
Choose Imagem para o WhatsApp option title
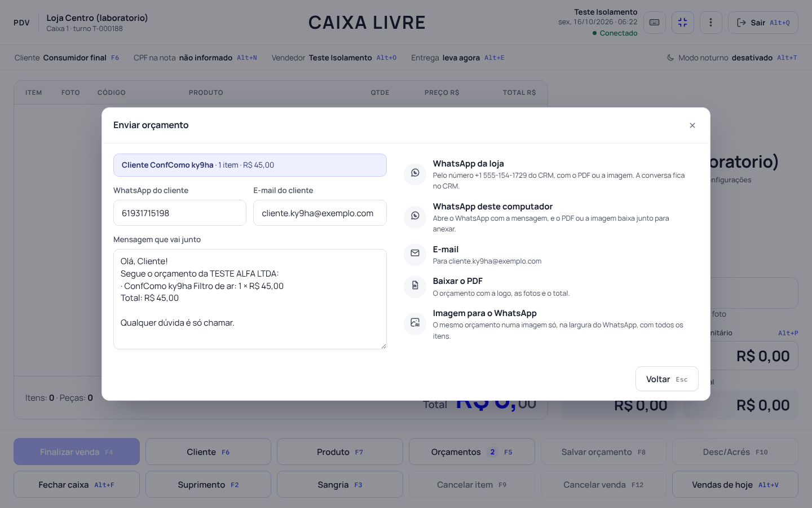coord(485,313)
